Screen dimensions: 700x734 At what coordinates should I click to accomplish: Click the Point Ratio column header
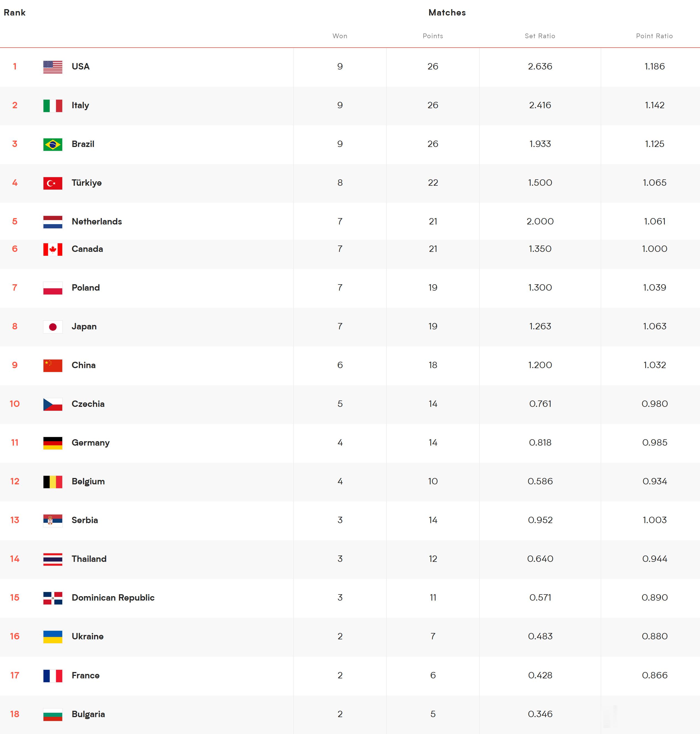point(654,36)
